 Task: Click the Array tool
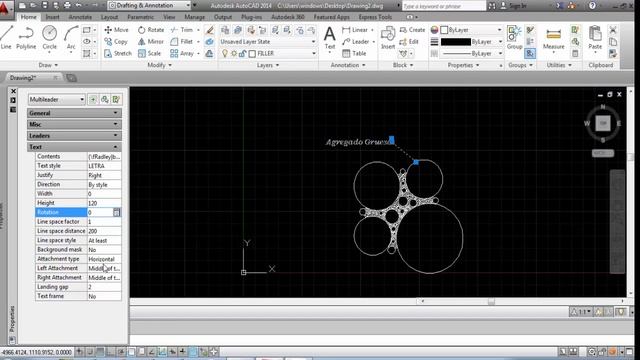[x=182, y=53]
